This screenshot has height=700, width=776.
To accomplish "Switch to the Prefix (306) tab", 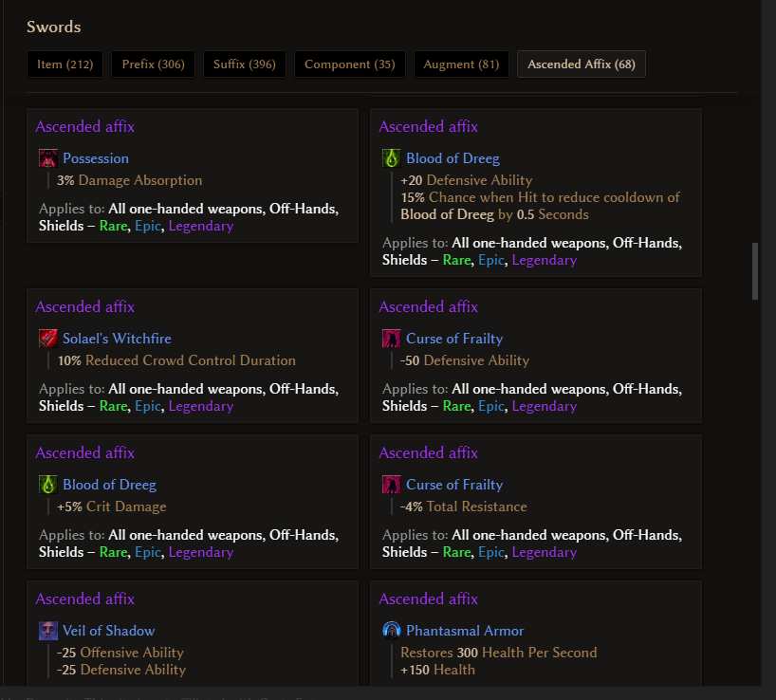I will pyautogui.click(x=153, y=64).
